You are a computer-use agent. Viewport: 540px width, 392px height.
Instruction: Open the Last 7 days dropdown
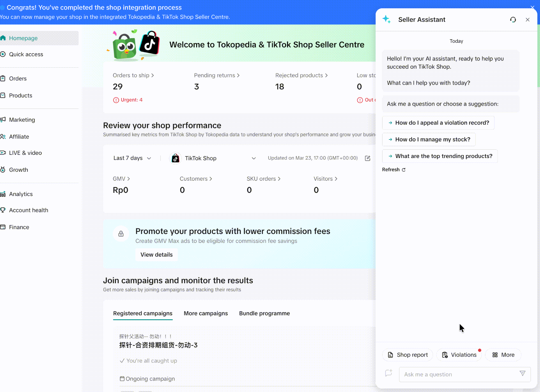(x=132, y=158)
